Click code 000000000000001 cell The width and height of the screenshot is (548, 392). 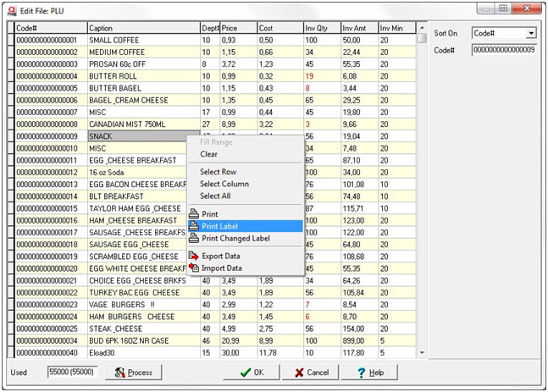click(x=51, y=40)
